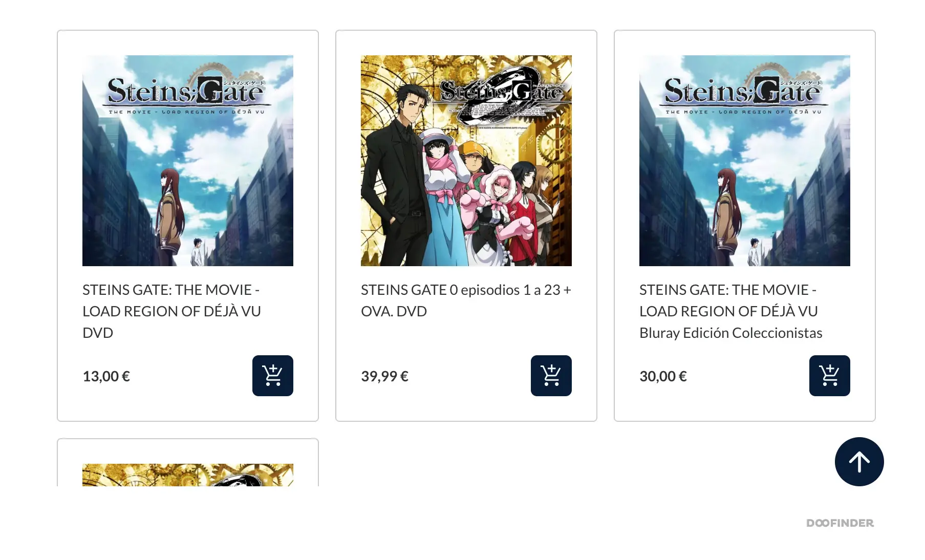Add STEINS GATE 0 DVD to cart

[x=551, y=375]
